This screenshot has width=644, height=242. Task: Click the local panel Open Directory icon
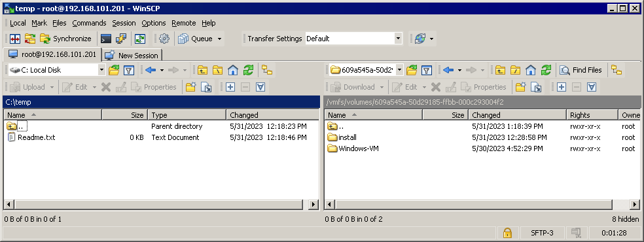[x=114, y=70]
